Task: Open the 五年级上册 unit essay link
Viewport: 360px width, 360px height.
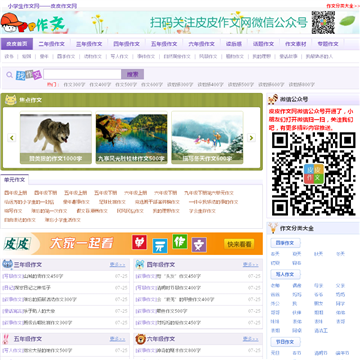Action: click(76, 193)
